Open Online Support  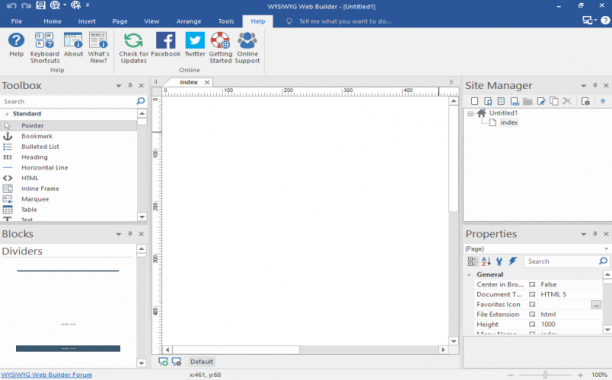pyautogui.click(x=247, y=48)
